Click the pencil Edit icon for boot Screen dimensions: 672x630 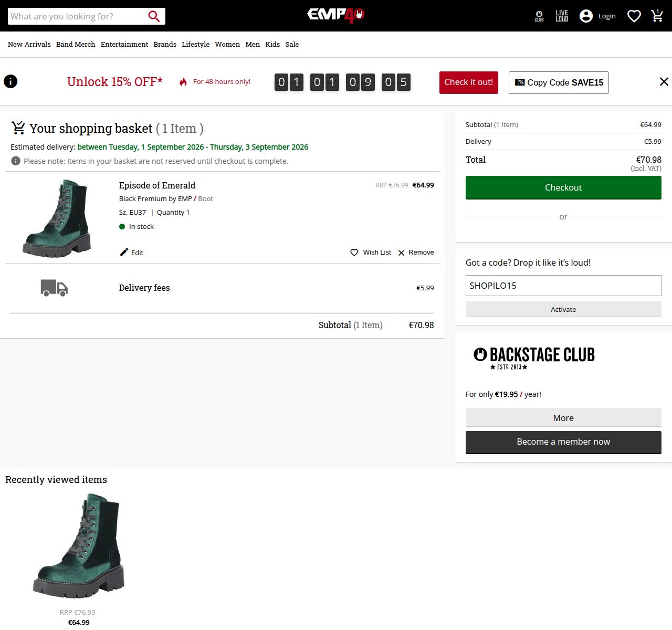[x=124, y=252]
